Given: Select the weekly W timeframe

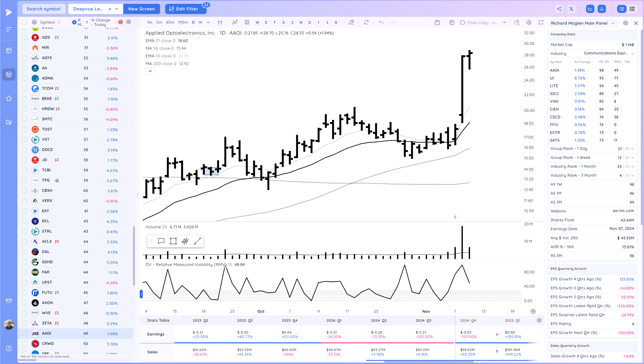Looking at the screenshot, I should pyautogui.click(x=200, y=23).
